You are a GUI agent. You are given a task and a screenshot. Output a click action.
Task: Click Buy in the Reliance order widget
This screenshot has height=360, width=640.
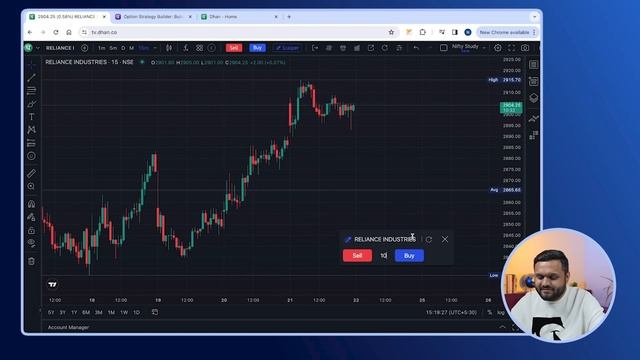point(409,256)
